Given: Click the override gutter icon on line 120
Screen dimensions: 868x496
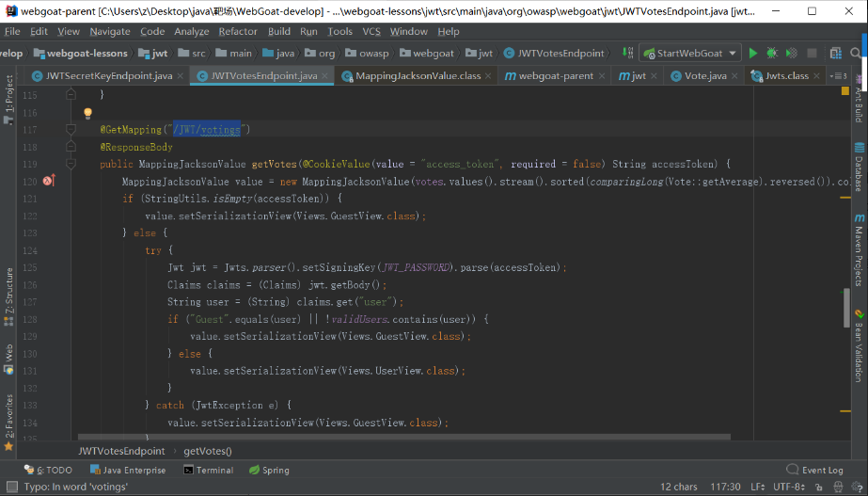Looking at the screenshot, I should pyautogui.click(x=49, y=181).
